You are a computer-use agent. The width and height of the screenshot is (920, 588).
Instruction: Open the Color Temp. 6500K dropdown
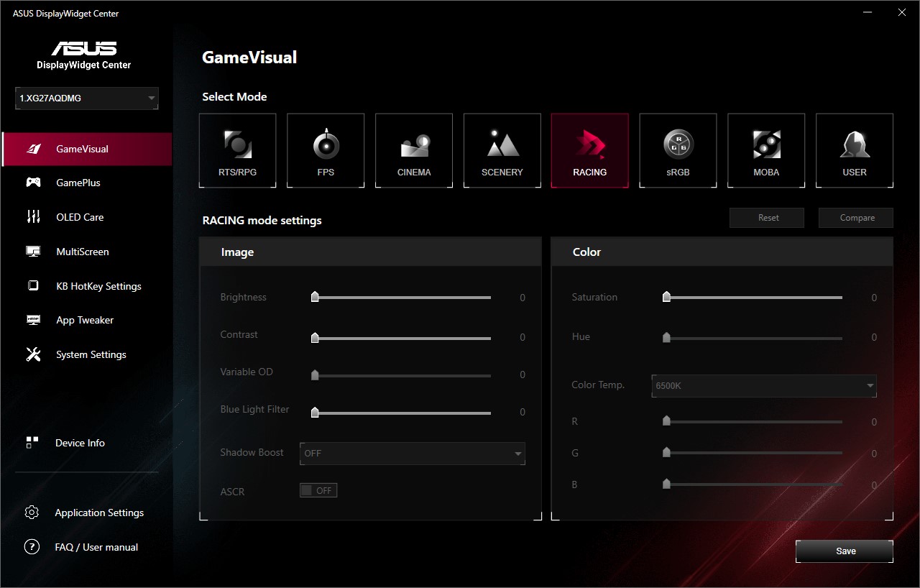[763, 386]
